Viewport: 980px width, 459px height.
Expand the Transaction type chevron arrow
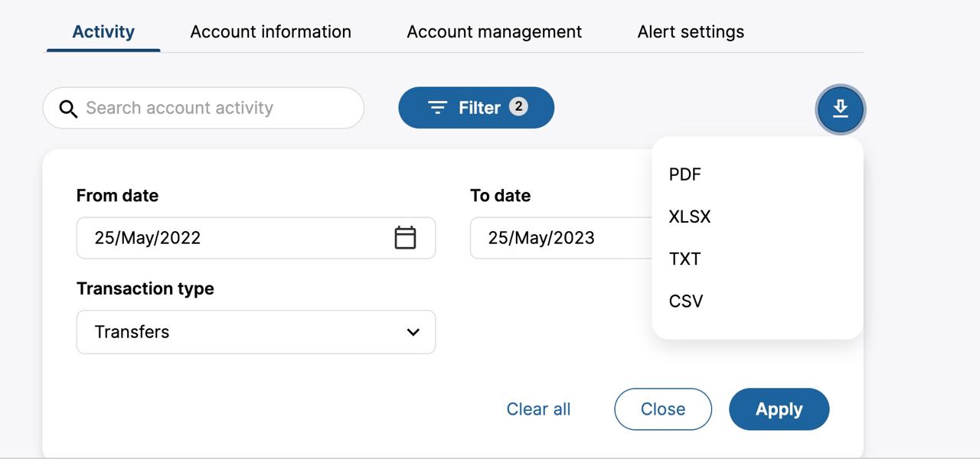tap(413, 332)
